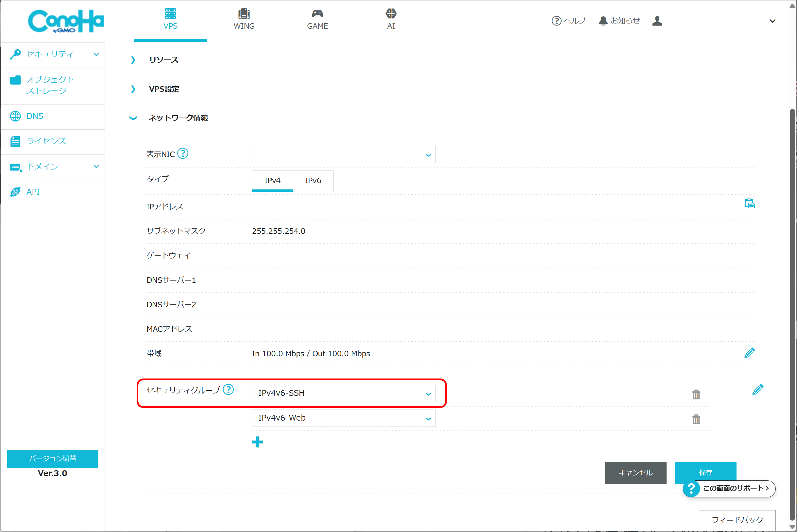Open the IPv4v6-SSH security group dropdown
The width and height of the screenshot is (797, 532).
(x=343, y=393)
